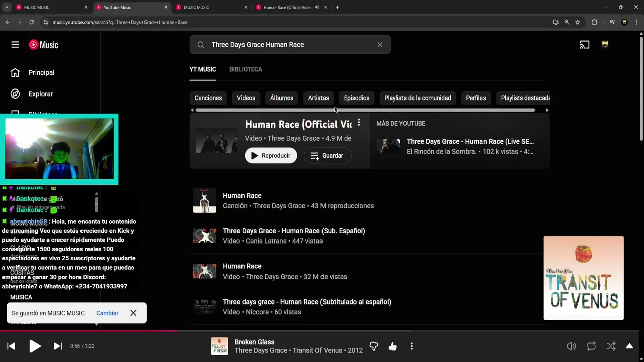Screen dimensions: 644x362
Task: Play the current track
Action: click(x=35, y=346)
